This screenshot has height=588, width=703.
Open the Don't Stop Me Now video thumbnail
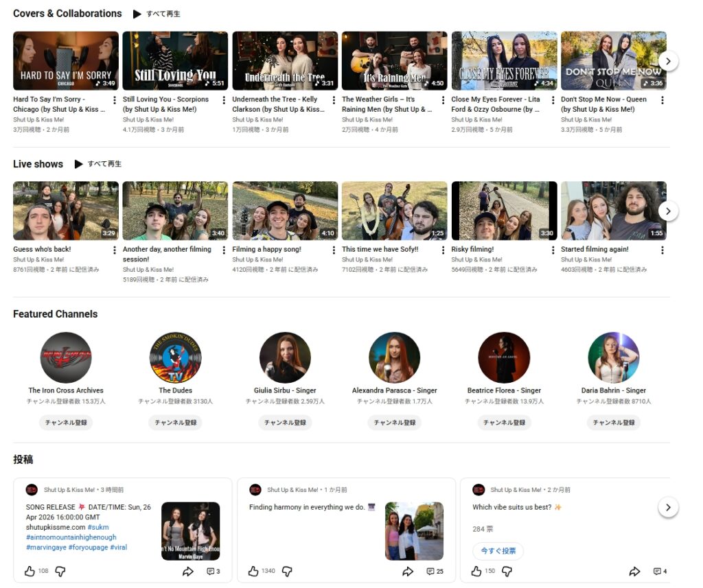(x=613, y=61)
